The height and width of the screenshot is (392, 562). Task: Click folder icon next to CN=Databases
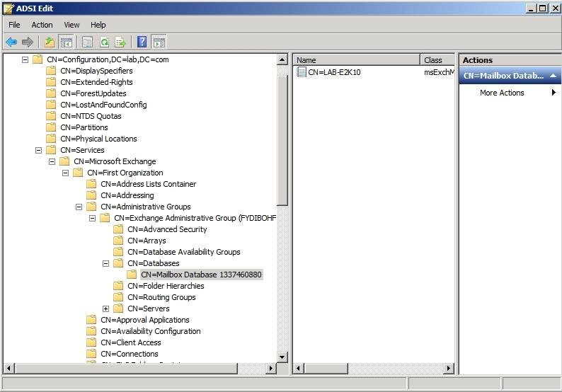[118, 263]
